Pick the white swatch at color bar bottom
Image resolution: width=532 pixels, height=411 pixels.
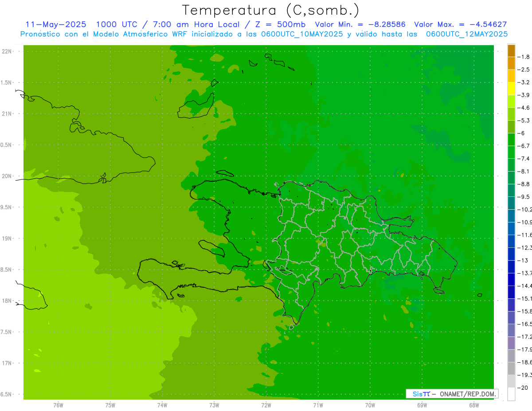pos(511,394)
